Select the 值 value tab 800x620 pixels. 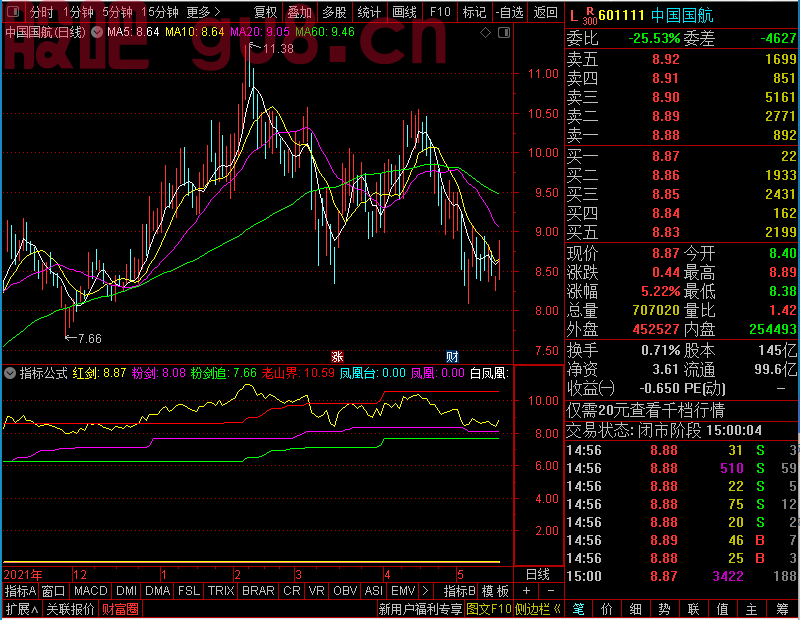pos(722,609)
